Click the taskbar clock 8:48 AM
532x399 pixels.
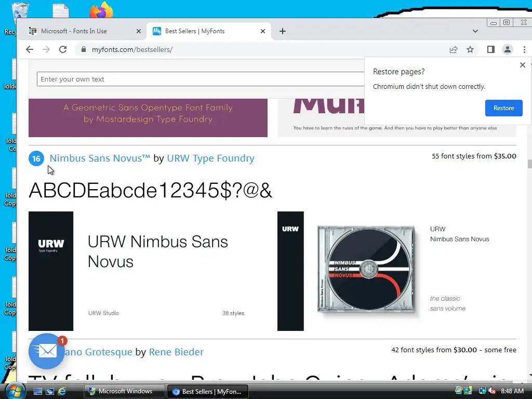pos(512,391)
